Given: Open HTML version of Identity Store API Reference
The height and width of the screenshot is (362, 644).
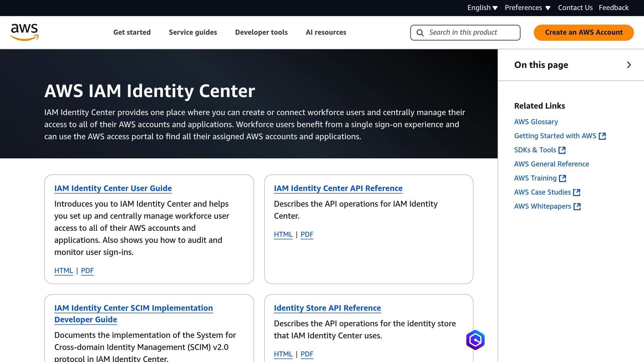Looking at the screenshot, I should click(283, 354).
